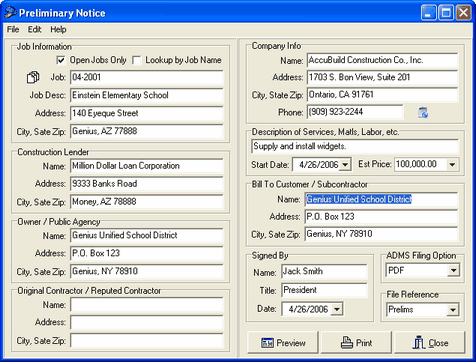Click the company info refresh icon next to Phone
Image resolution: width=476 pixels, height=362 pixels.
coord(423,112)
